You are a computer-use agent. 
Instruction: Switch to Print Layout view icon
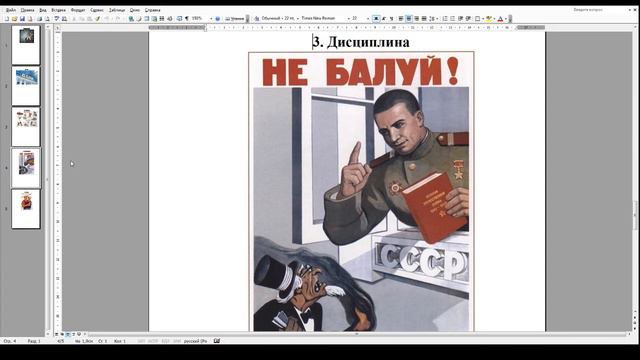[x=68, y=334]
